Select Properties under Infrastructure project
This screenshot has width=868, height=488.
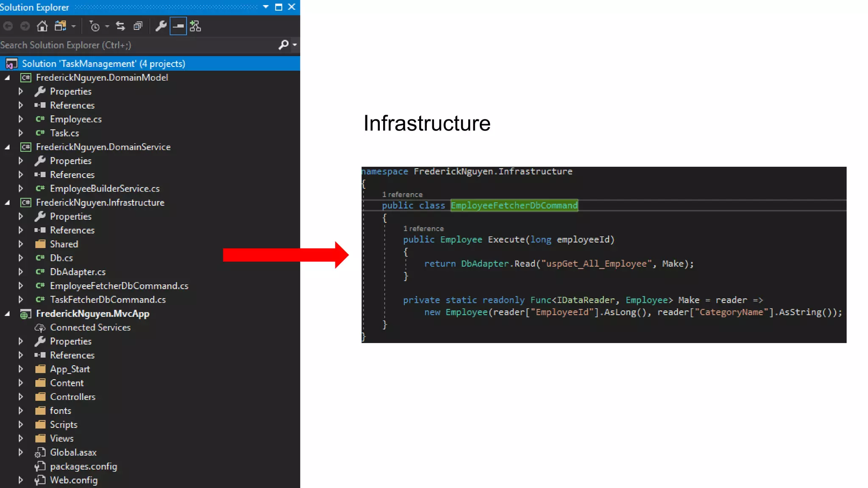pos(71,216)
